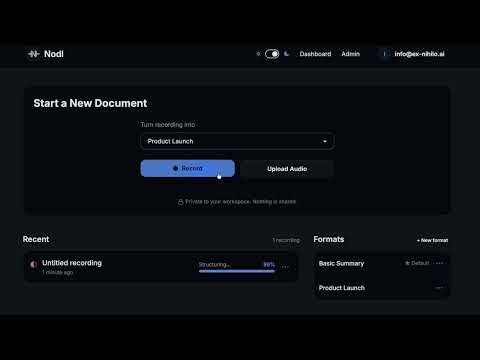480x360 pixels.
Task: Click the Default star badge
Action: point(417,263)
